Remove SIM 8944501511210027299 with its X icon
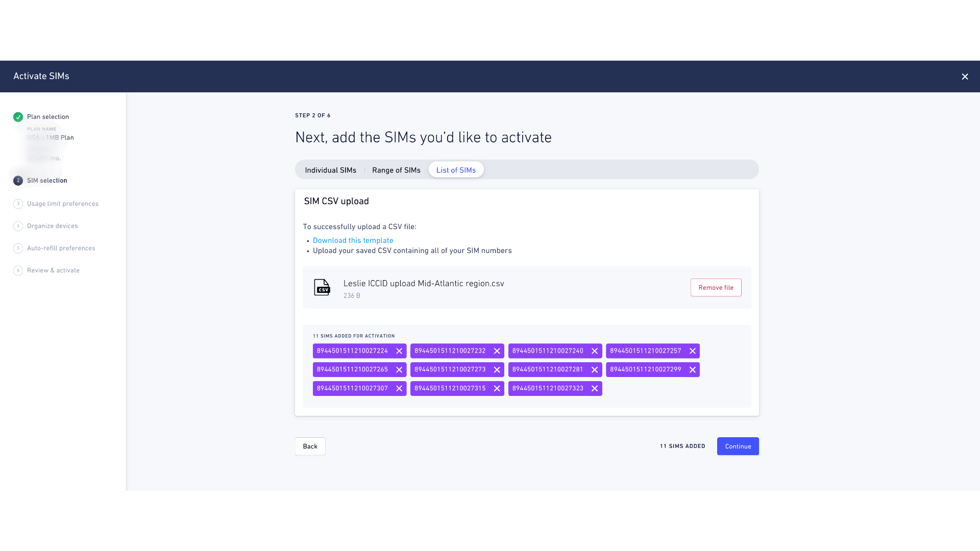 tap(693, 369)
